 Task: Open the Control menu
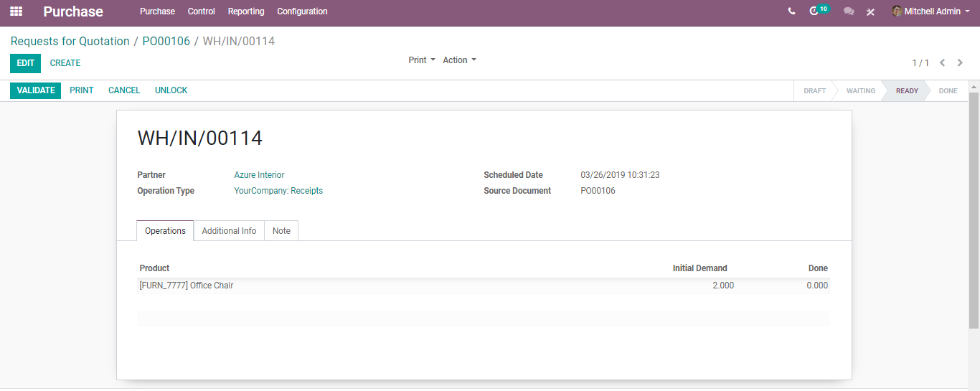tap(202, 11)
